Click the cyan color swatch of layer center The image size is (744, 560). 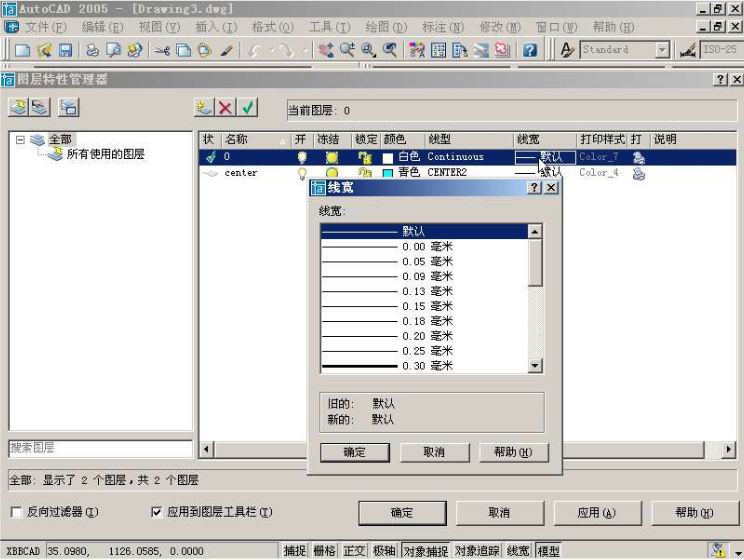tap(388, 174)
